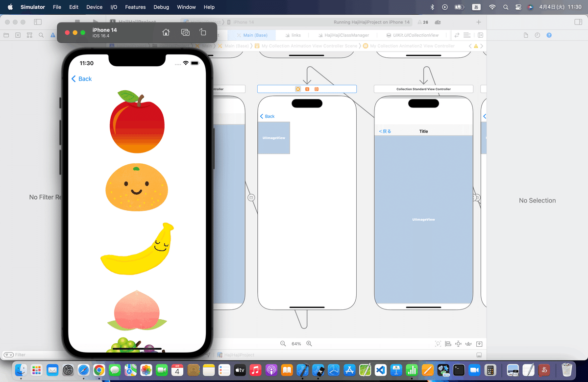Open the 64% zoom level menu
Screen dimensions: 588x382
[x=296, y=344]
